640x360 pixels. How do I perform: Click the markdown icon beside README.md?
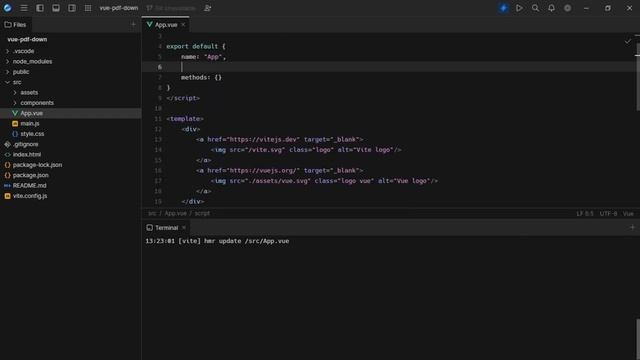click(x=7, y=186)
